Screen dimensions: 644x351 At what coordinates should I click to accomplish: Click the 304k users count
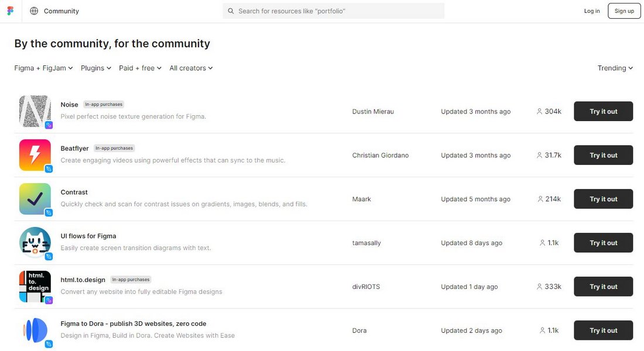click(x=553, y=111)
